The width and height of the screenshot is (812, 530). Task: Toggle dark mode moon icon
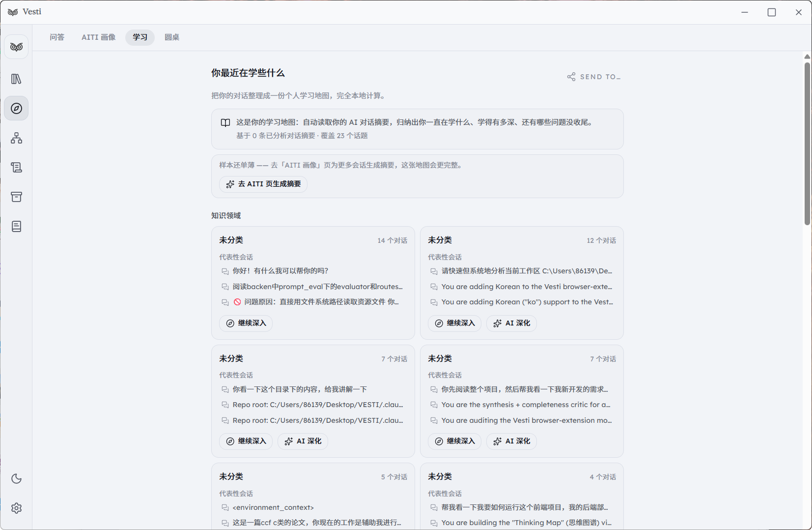[16, 478]
